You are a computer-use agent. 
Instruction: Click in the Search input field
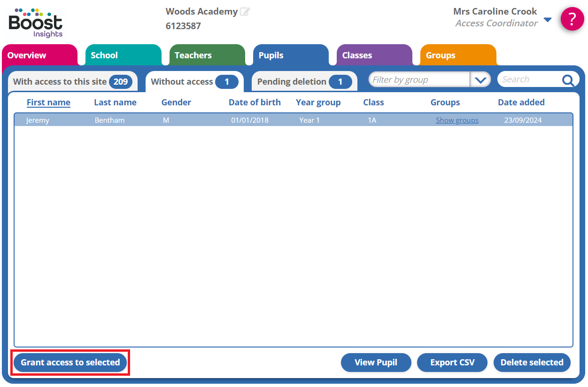[x=529, y=80]
